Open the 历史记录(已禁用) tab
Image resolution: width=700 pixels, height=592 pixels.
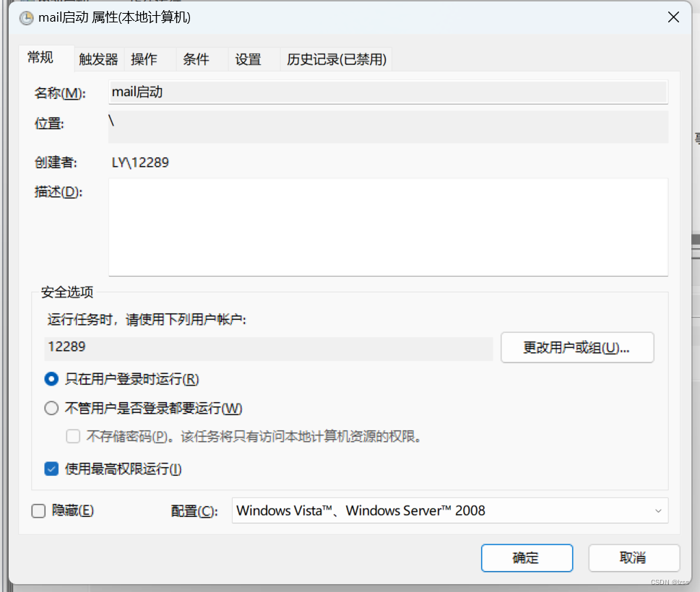(x=337, y=59)
